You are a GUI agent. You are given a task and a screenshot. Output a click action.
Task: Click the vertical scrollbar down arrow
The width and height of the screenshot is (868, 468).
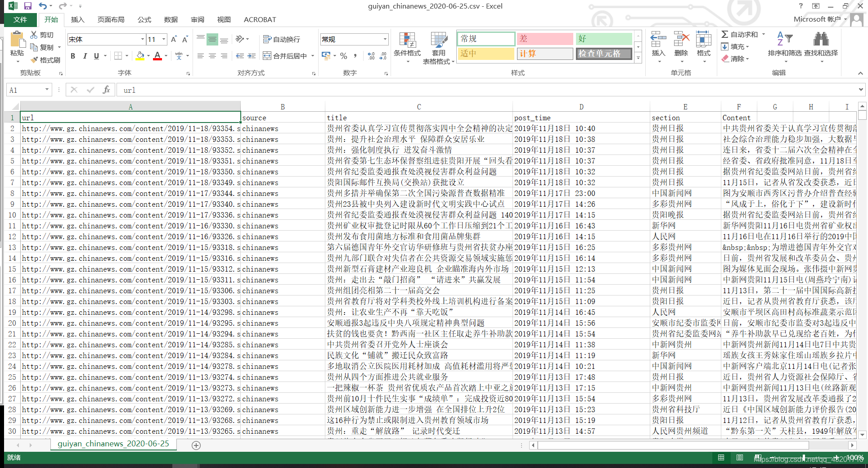click(862, 434)
